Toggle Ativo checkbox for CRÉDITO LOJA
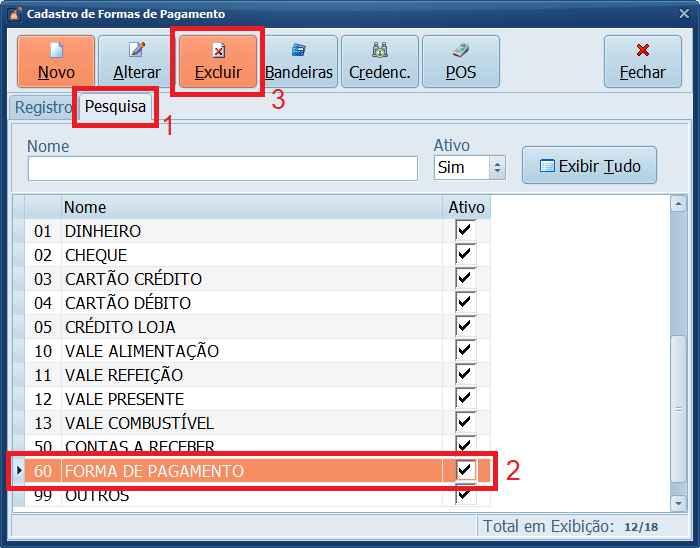The width and height of the screenshot is (700, 548). coord(465,326)
